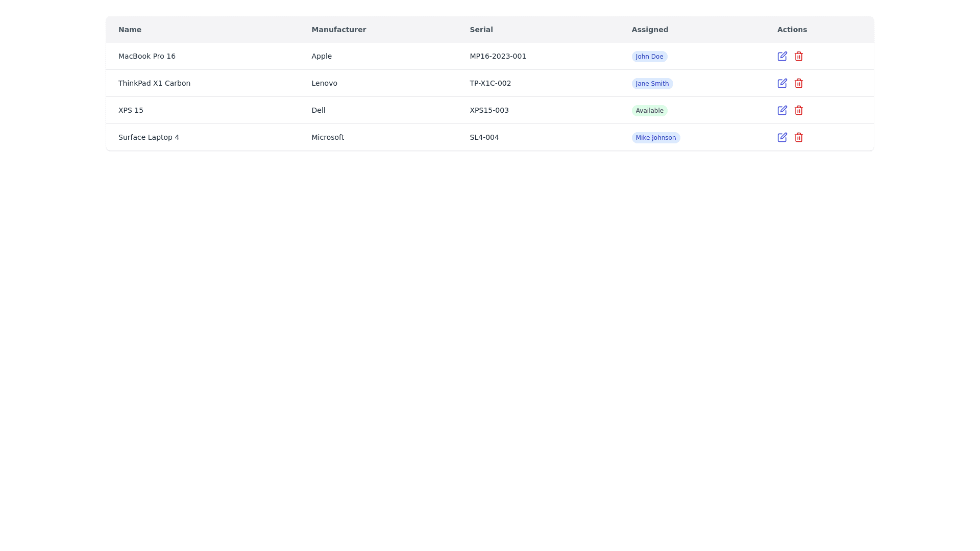Select the Lenovo manufacturer cell
Viewport: 980px width, 551px height.
coord(324,83)
